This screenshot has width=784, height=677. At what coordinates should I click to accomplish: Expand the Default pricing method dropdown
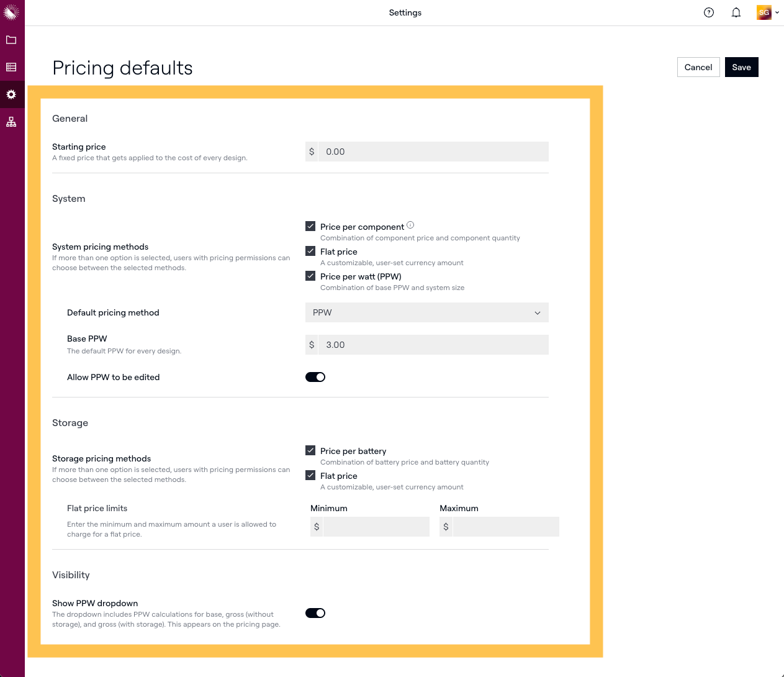pos(426,312)
